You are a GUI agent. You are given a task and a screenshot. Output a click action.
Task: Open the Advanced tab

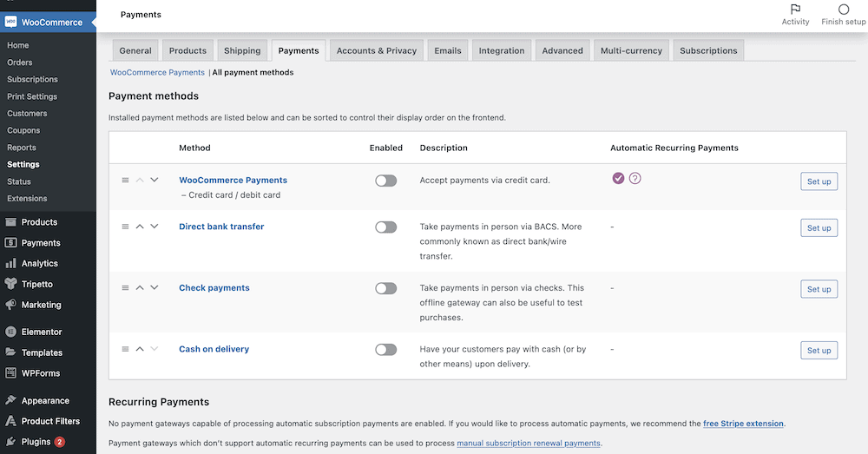pos(562,50)
